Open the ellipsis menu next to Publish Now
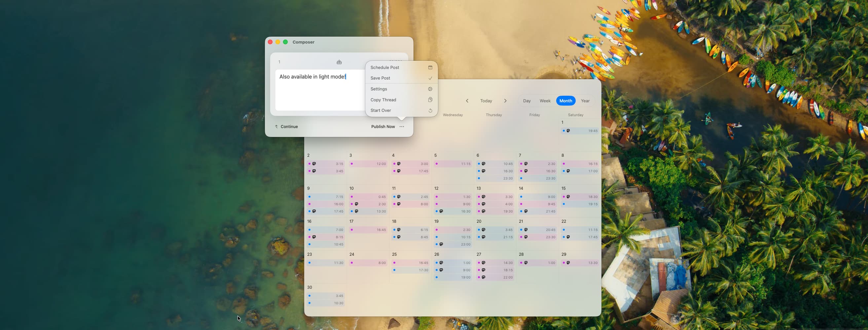868x330 pixels. pyautogui.click(x=402, y=127)
